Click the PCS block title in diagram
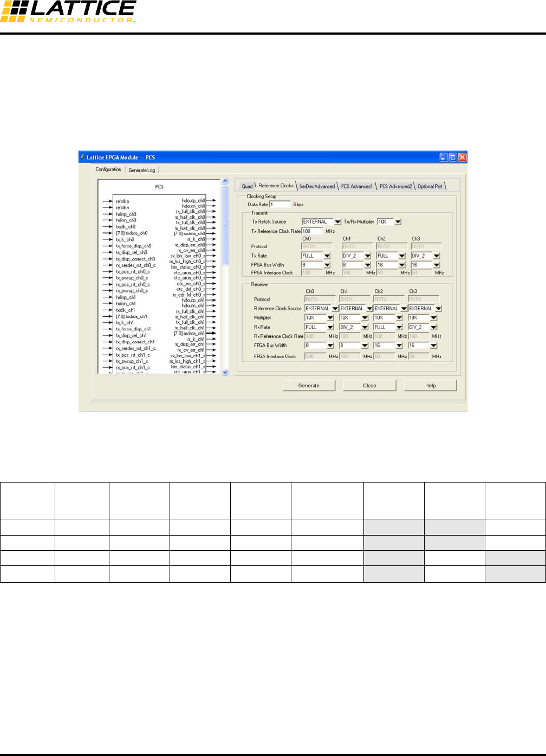546x756 pixels. tap(159, 187)
